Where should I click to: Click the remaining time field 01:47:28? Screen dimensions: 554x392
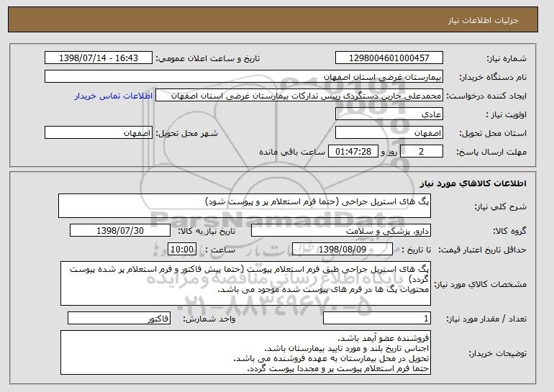(353, 152)
